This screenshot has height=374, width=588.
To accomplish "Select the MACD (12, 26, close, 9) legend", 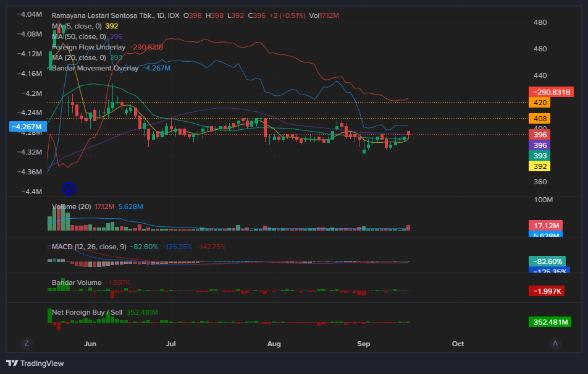I will click(x=89, y=247).
